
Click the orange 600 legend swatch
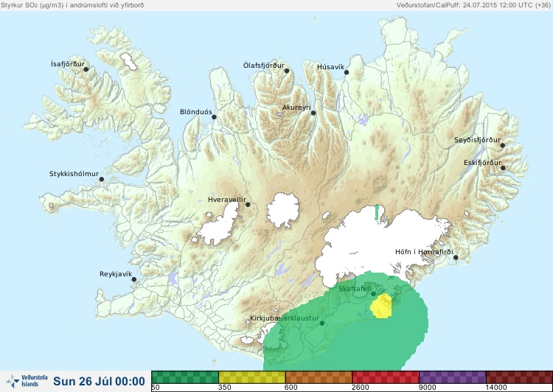(x=319, y=377)
